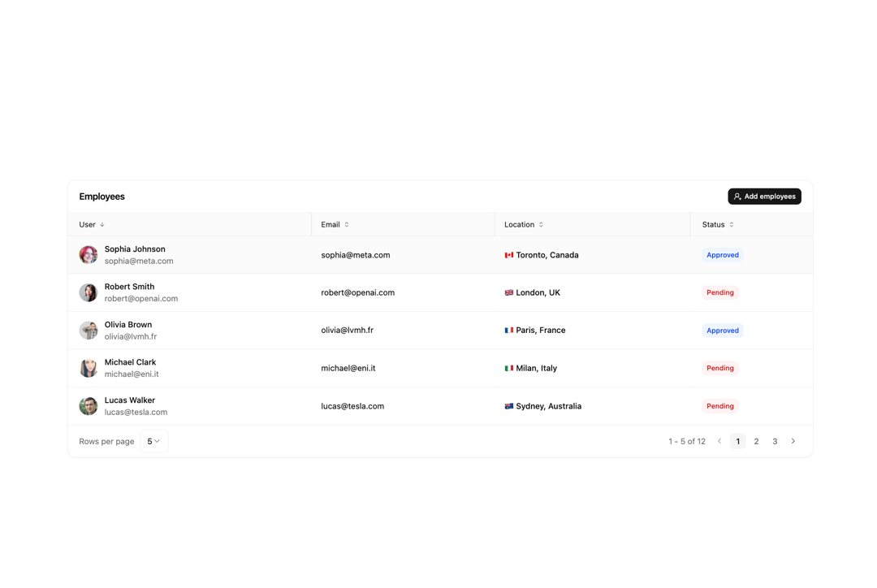Click the Email column header label
The width and height of the screenshot is (877, 588).
(x=330, y=225)
